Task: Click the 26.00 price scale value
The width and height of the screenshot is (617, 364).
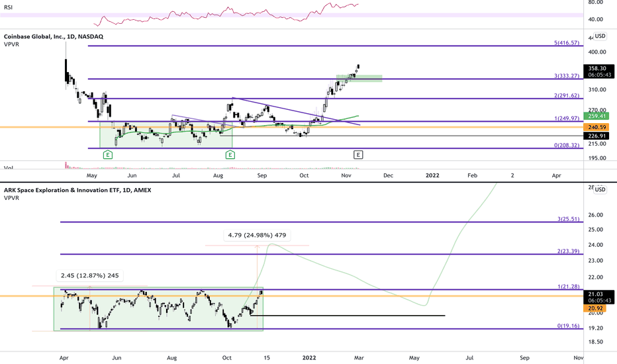Action: click(x=596, y=215)
